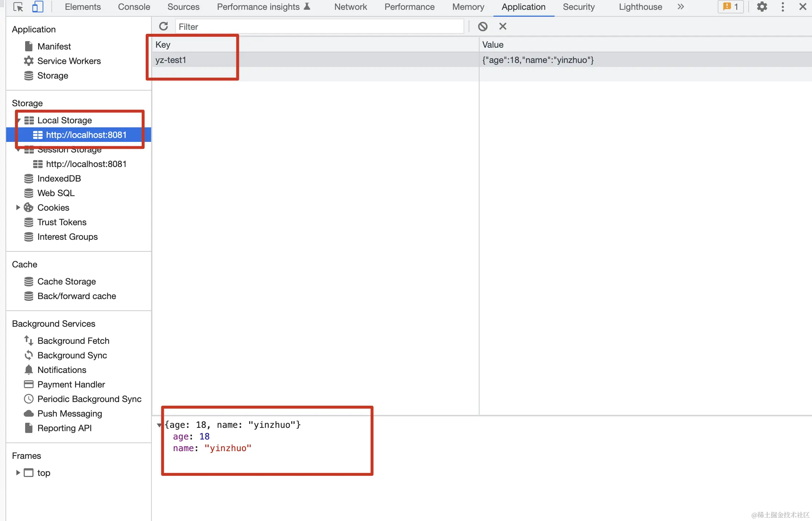This screenshot has height=521, width=812.
Task: Switch to the Network tab
Action: pos(350,7)
